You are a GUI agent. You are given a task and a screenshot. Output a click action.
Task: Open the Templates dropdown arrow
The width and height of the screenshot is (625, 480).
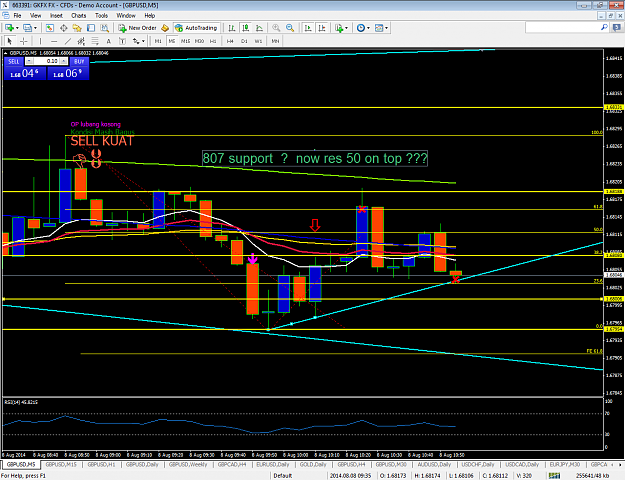click(x=386, y=28)
